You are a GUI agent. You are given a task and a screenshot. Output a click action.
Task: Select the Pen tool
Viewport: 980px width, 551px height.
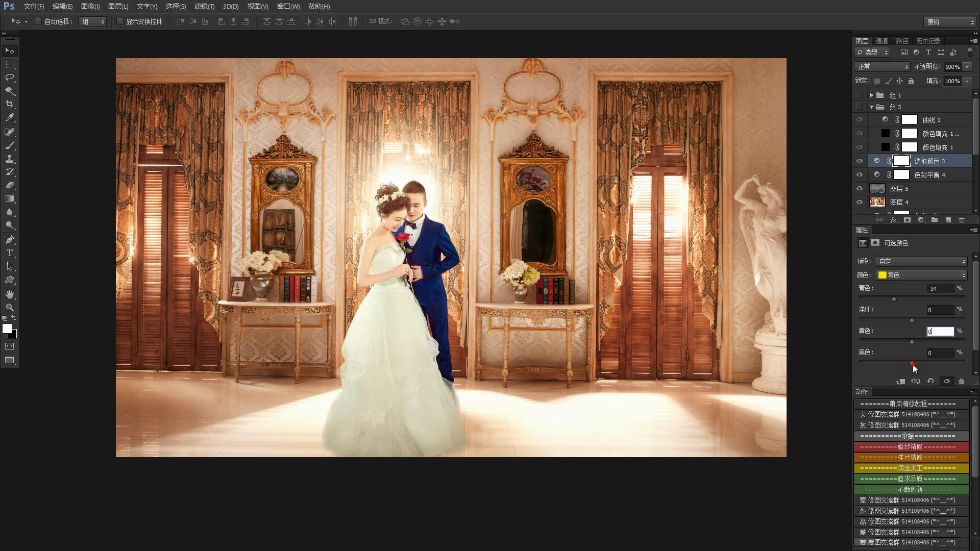click(x=10, y=240)
